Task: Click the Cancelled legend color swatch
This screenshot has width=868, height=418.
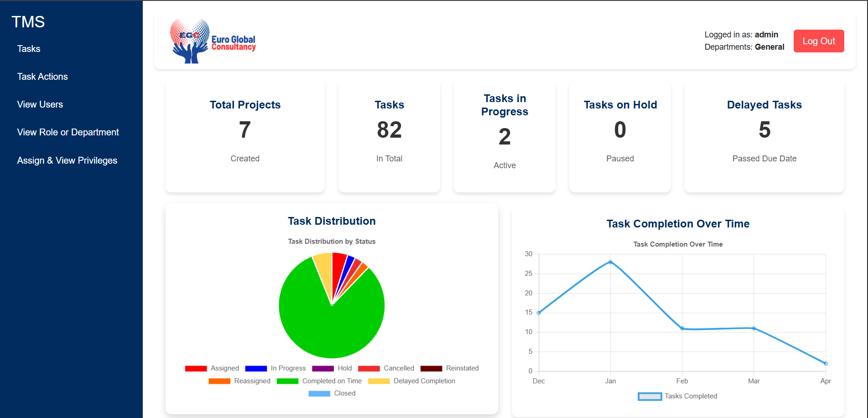Action: point(369,368)
